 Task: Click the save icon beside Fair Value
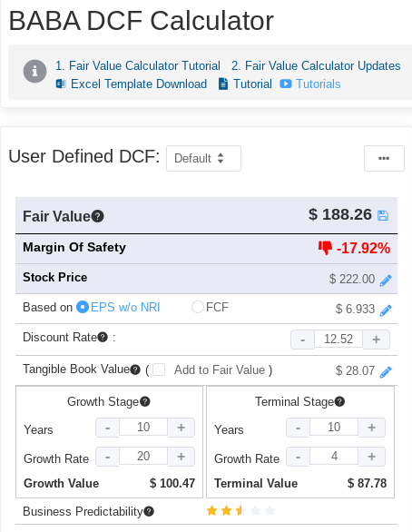pyautogui.click(x=383, y=215)
